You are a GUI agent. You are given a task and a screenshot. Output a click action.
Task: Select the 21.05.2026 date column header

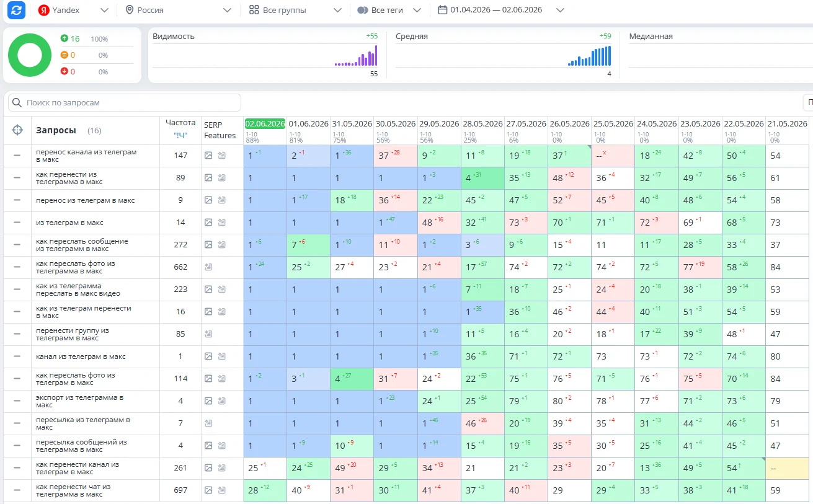pos(786,124)
